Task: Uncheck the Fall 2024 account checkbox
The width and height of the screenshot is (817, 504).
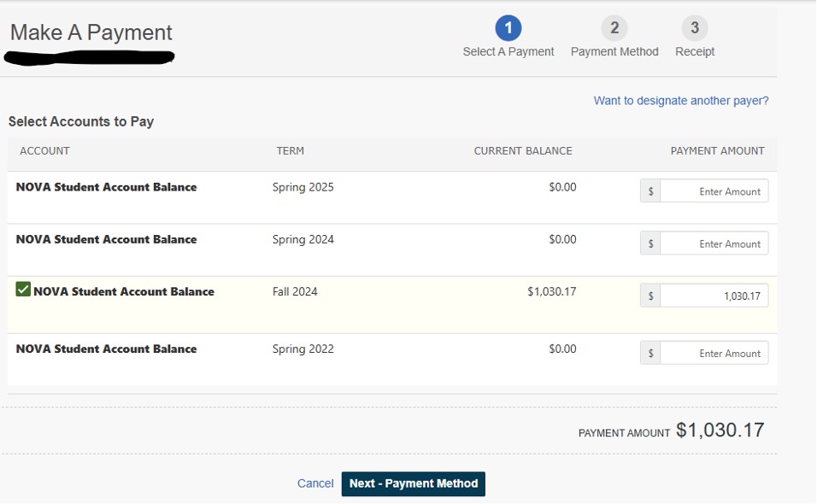Action: [23, 290]
